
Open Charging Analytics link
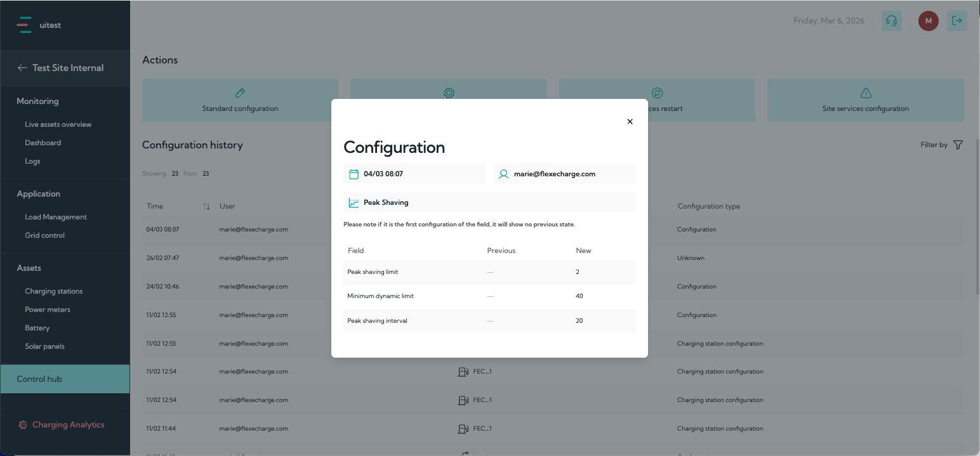69,425
